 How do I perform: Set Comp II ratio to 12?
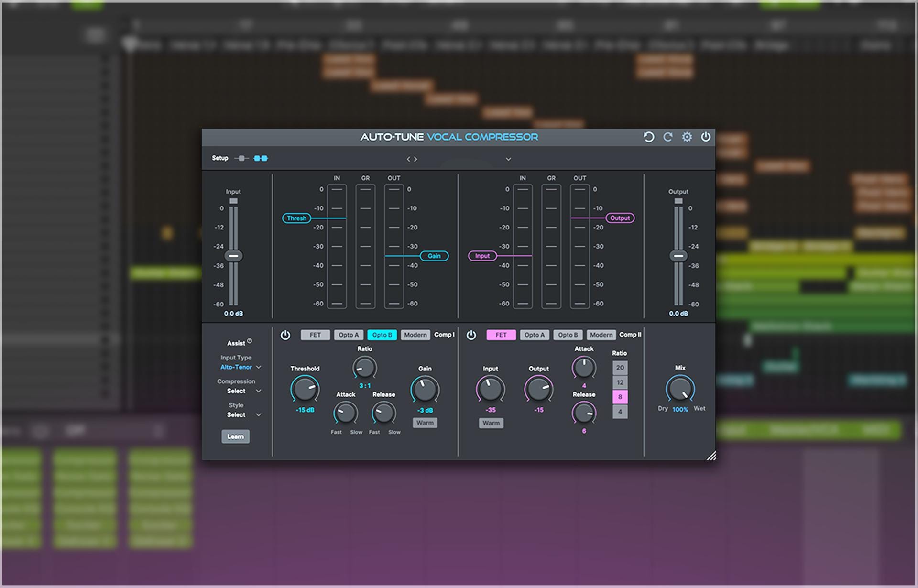point(620,382)
